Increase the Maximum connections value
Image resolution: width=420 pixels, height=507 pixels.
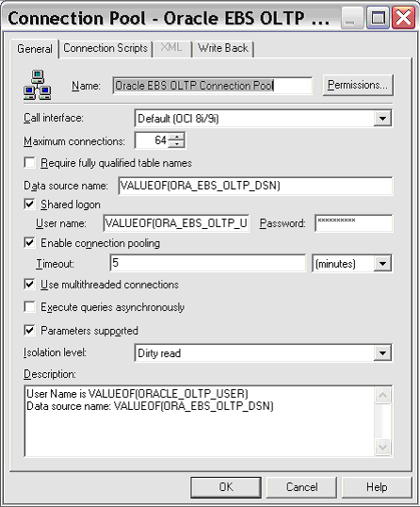(x=177, y=136)
